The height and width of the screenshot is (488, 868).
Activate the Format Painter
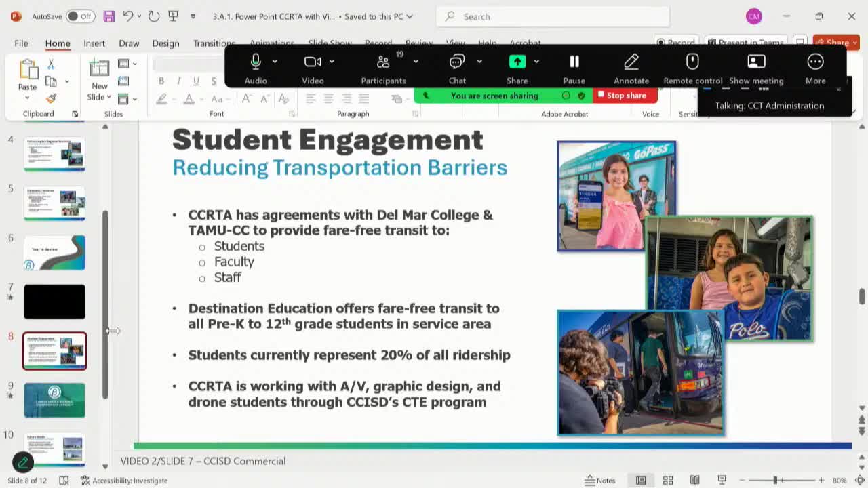[x=51, y=99]
